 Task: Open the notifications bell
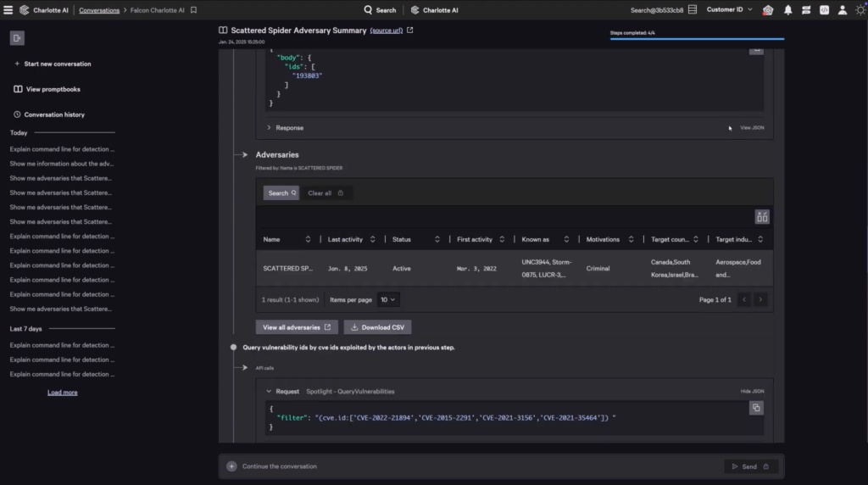(x=787, y=10)
